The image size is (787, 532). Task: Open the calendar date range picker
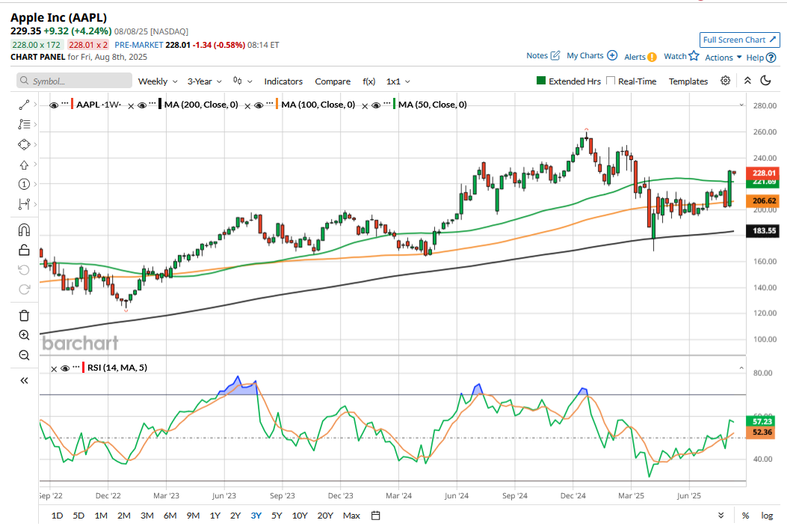click(x=375, y=516)
